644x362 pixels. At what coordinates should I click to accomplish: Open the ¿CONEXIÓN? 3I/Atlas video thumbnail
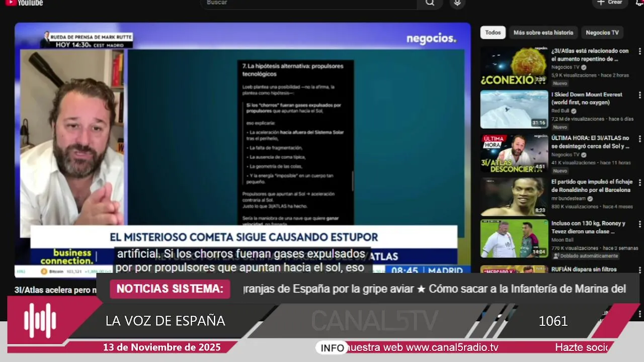(514, 66)
